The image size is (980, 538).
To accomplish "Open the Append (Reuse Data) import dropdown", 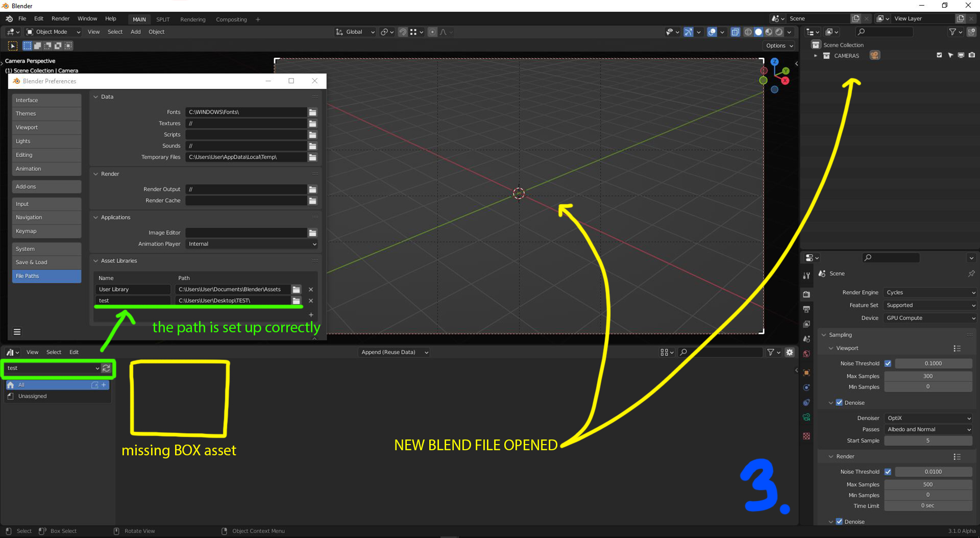I will 394,352.
